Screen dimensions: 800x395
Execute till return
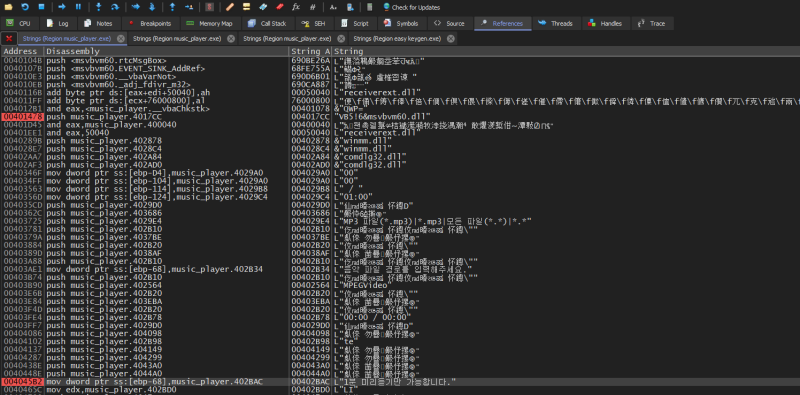point(172,7)
